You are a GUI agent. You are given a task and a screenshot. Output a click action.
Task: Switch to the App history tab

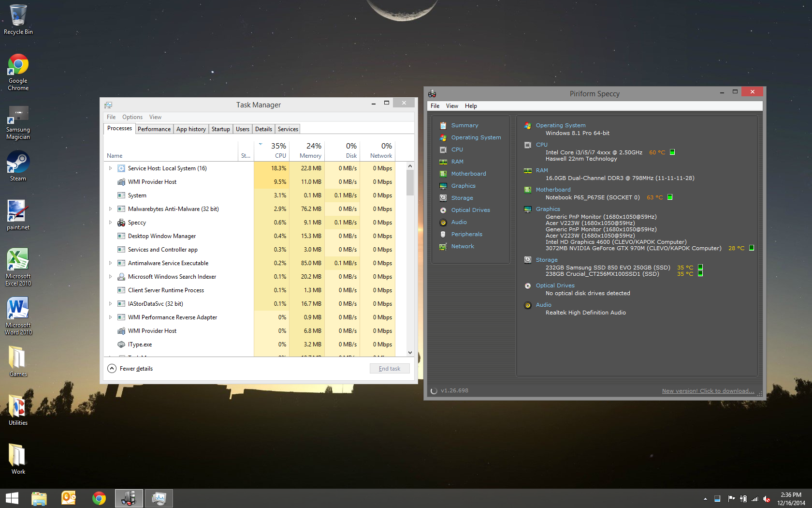pyautogui.click(x=191, y=129)
